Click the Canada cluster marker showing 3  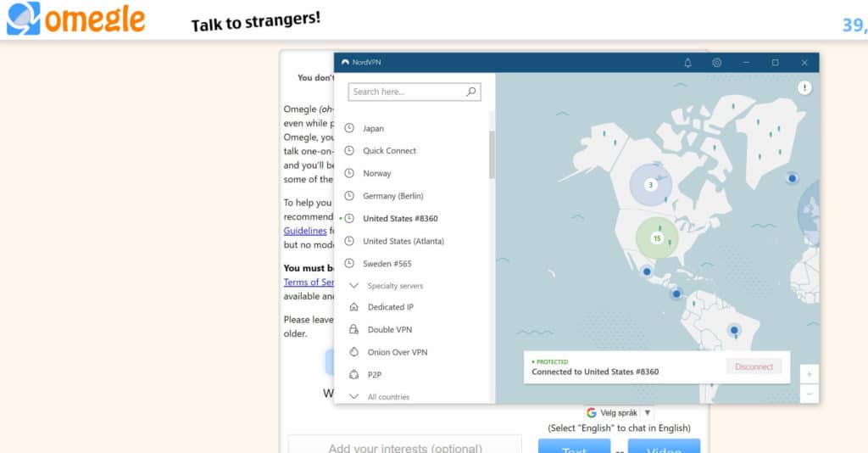(650, 185)
